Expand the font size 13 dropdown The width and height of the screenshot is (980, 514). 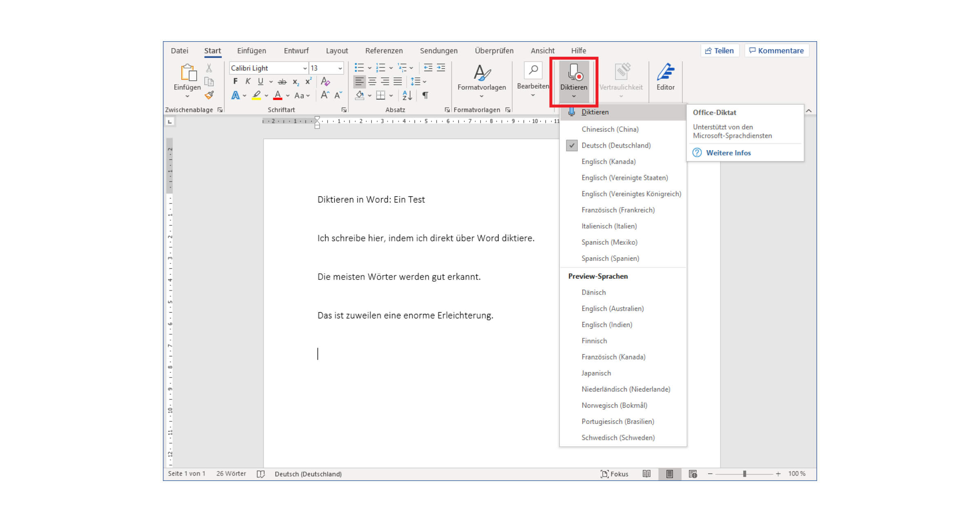tap(341, 68)
